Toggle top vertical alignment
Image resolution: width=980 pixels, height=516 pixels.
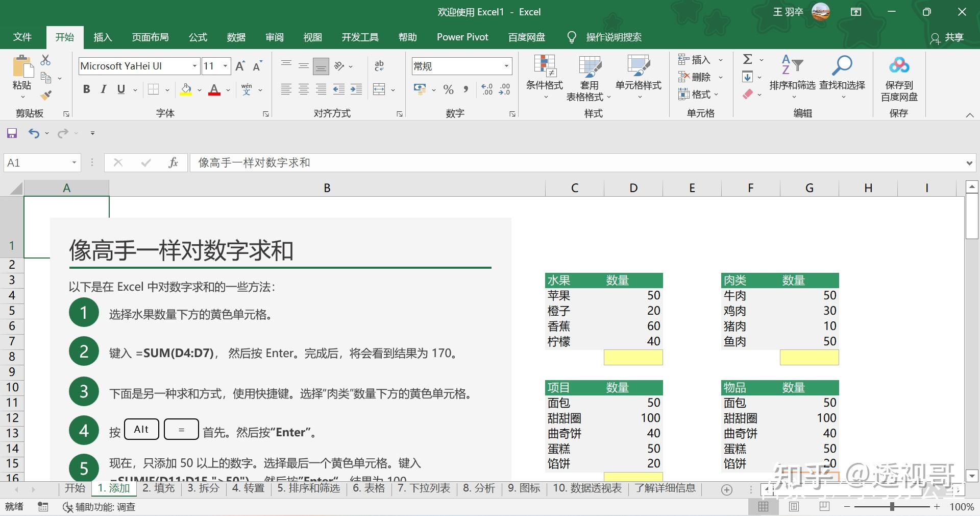tap(286, 66)
